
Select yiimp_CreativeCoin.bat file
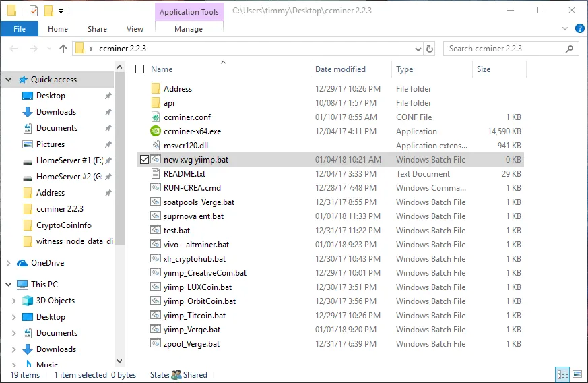pyautogui.click(x=205, y=273)
